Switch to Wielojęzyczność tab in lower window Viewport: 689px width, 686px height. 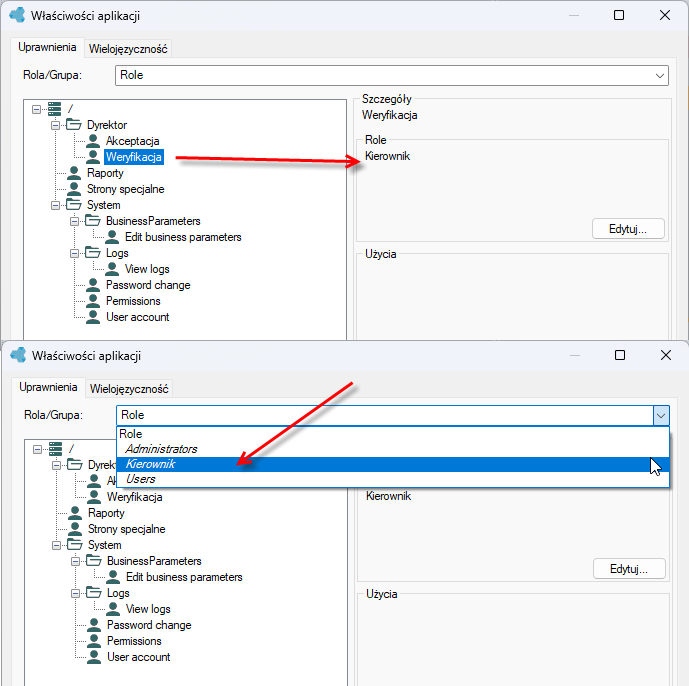click(129, 389)
